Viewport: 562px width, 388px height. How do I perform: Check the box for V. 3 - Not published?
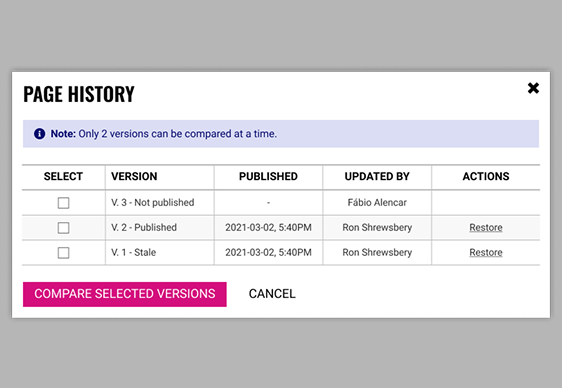click(63, 203)
